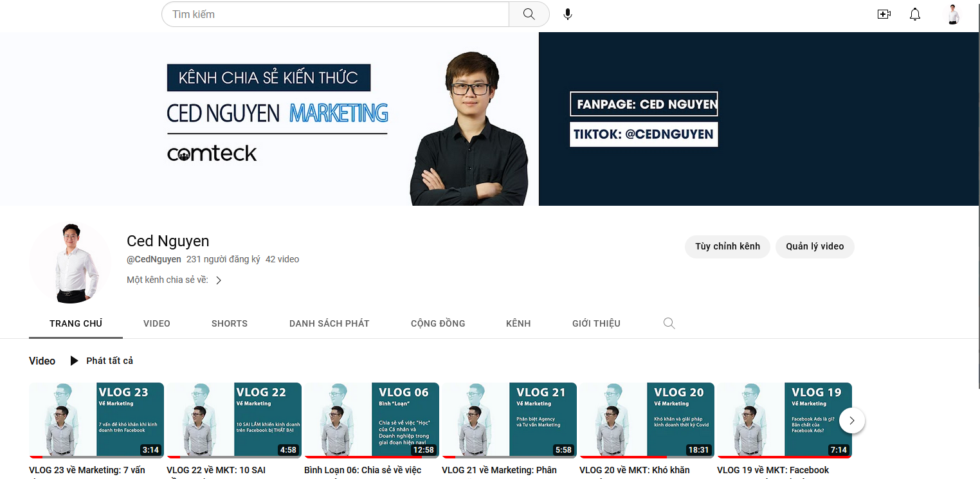Search within channel using tab-row magnifier
Screen dimensions: 980x479
click(669, 323)
